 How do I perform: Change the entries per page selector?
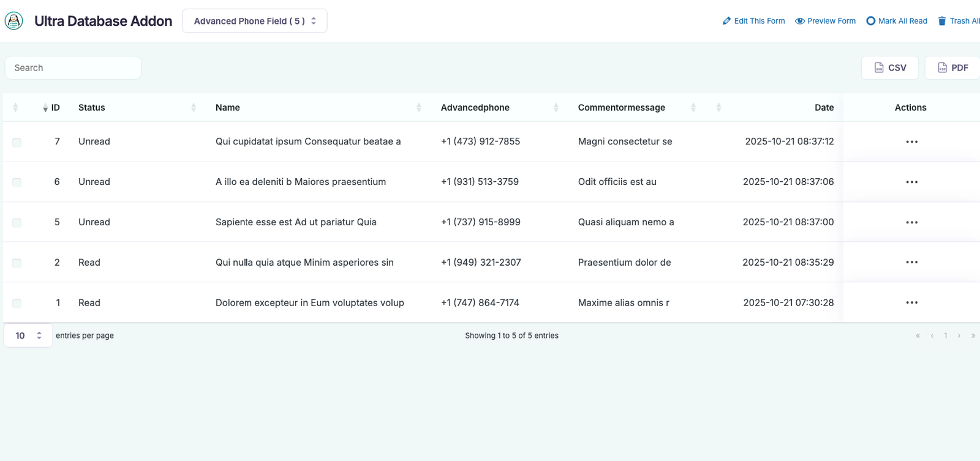(28, 335)
